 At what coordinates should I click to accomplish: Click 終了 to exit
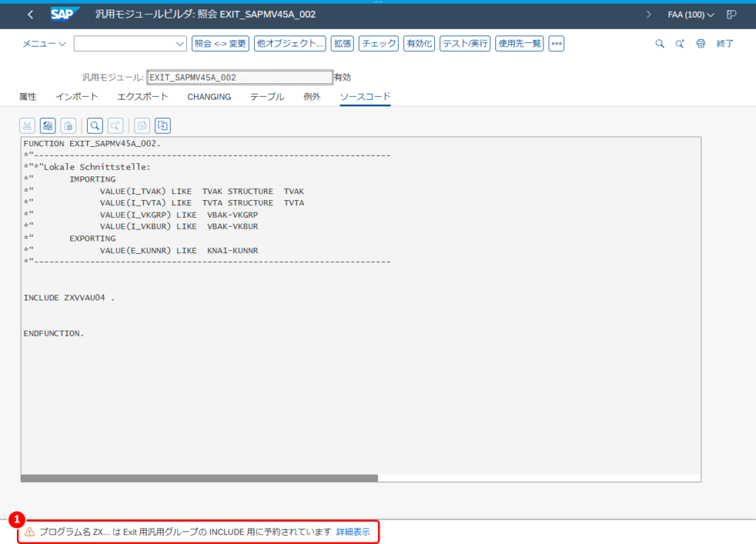725,44
